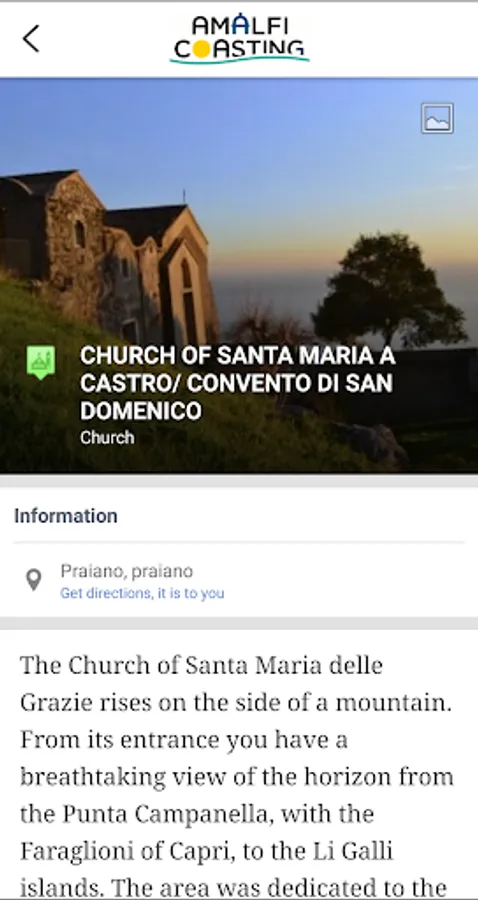Viewport: 478px width, 900px height.
Task: Open the Information section header
Action: click(66, 515)
